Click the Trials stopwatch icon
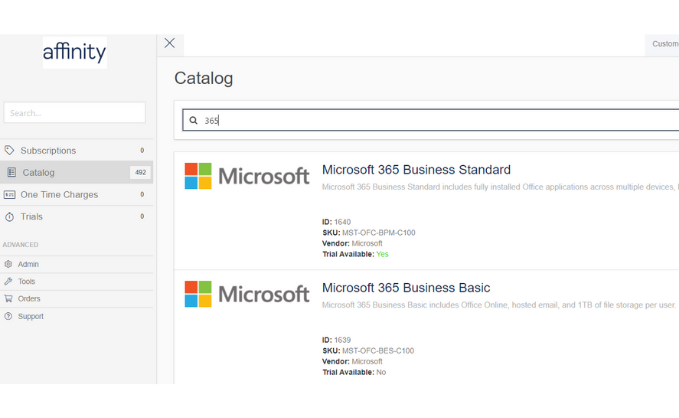The image size is (679, 418). 10,217
